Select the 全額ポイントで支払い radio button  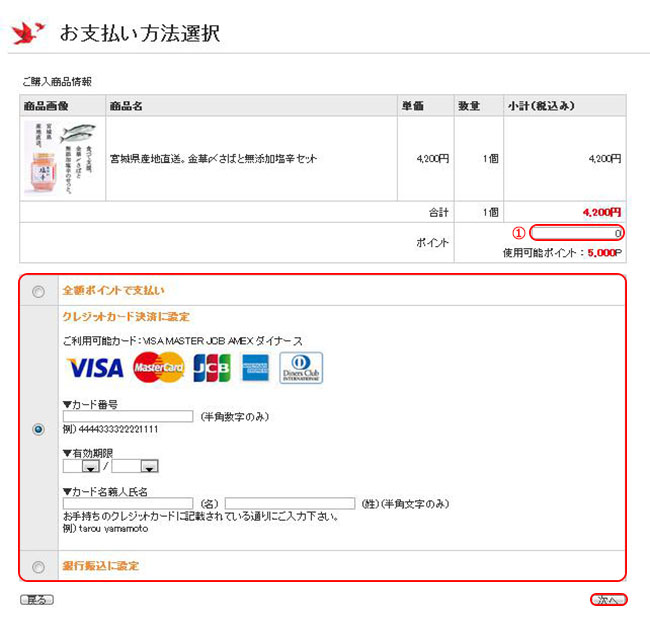[x=39, y=291]
